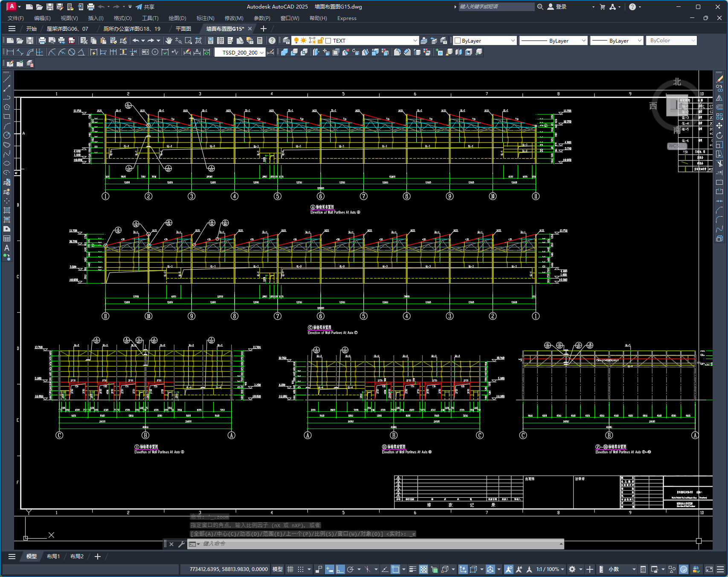728x577 pixels.
Task: Toggle lineweight display in status bar
Action: (413, 569)
